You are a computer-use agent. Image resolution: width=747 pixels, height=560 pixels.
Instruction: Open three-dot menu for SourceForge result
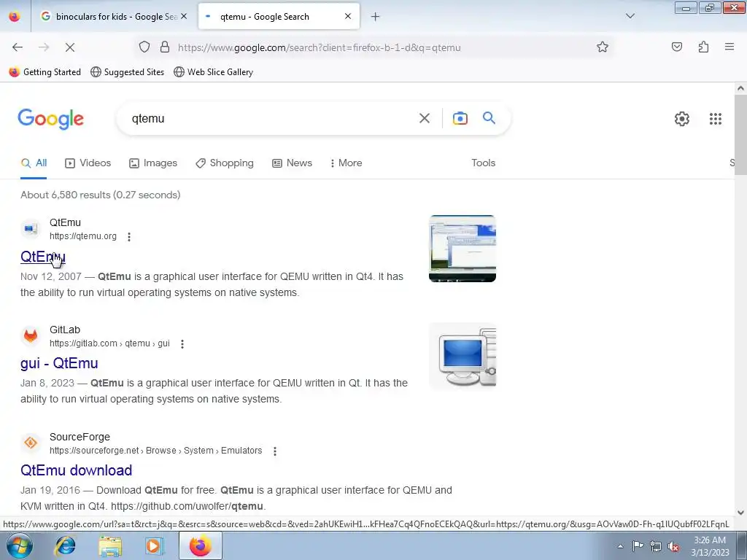(274, 451)
